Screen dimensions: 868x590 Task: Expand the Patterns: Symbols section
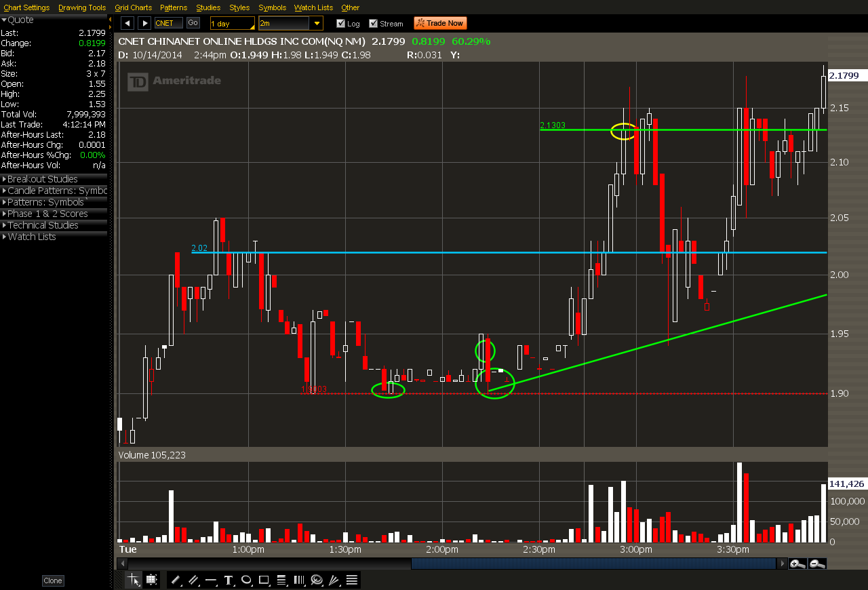pyautogui.click(x=54, y=202)
